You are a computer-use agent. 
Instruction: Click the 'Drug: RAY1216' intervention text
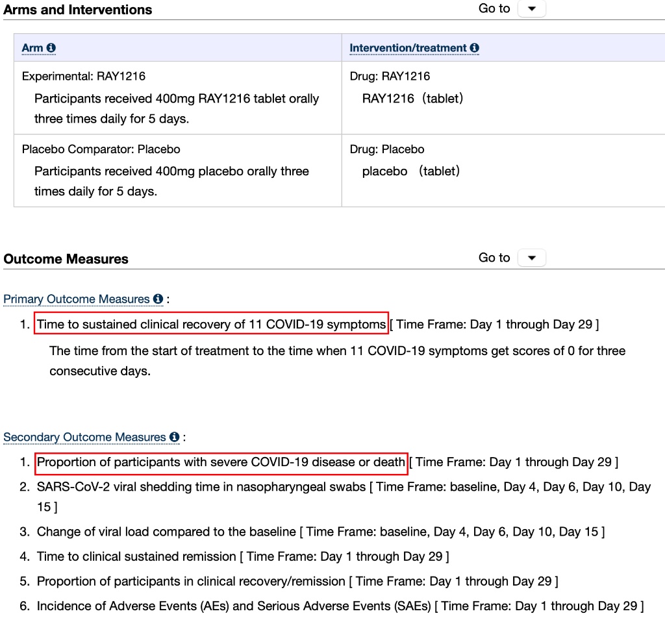[390, 77]
